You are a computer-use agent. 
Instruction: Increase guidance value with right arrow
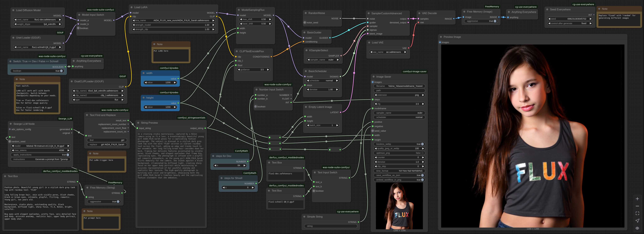coord(268,70)
